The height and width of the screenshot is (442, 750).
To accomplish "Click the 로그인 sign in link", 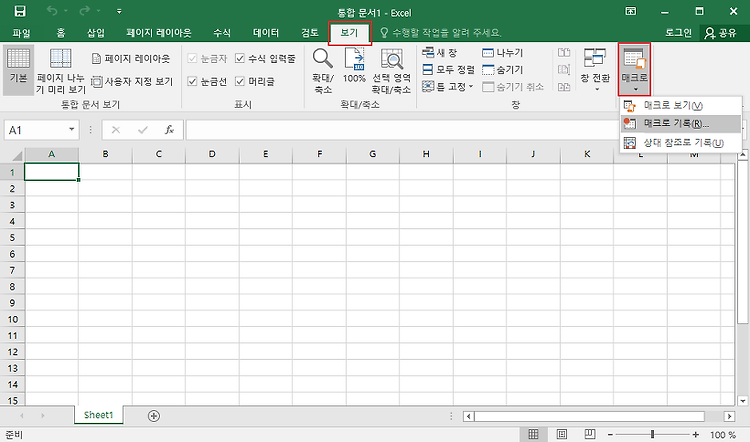I will [678, 33].
